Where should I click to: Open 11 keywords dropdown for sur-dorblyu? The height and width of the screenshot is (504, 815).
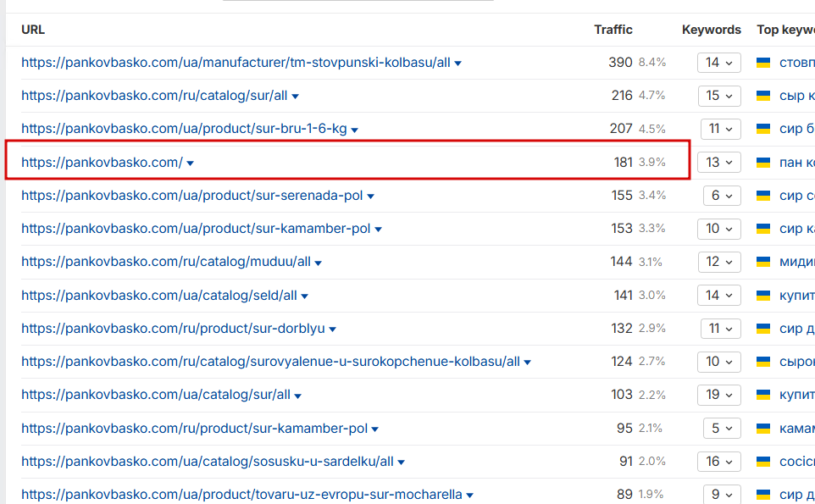tap(720, 329)
